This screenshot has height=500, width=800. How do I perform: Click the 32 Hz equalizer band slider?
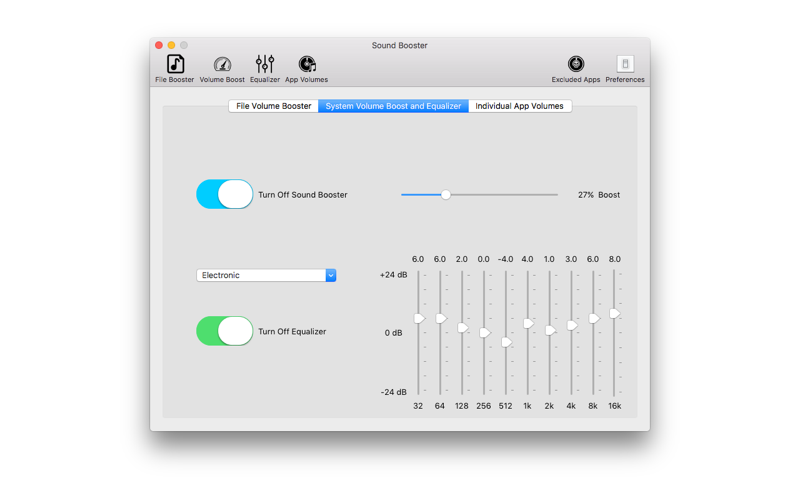pyautogui.click(x=419, y=319)
